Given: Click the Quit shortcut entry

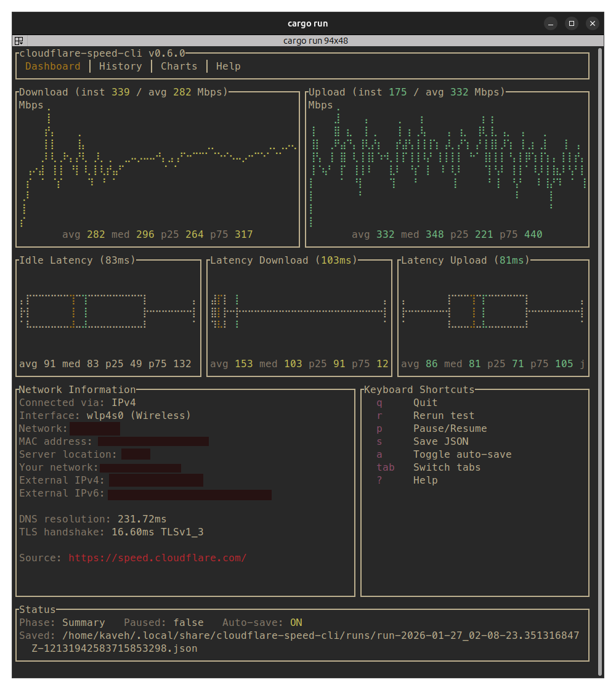Looking at the screenshot, I should 425,402.
